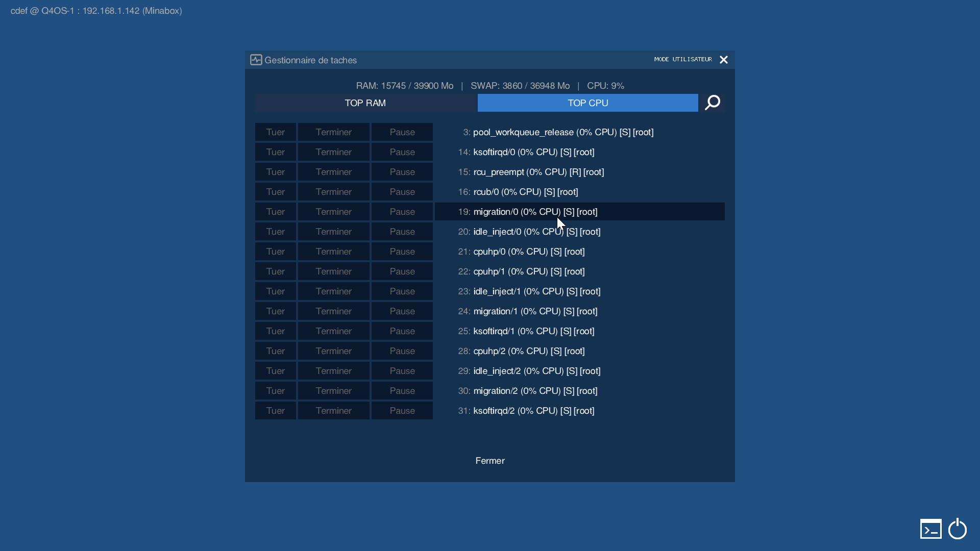Click Tuer for ksoftirqd/1
The height and width of the screenshot is (551, 980).
(276, 331)
